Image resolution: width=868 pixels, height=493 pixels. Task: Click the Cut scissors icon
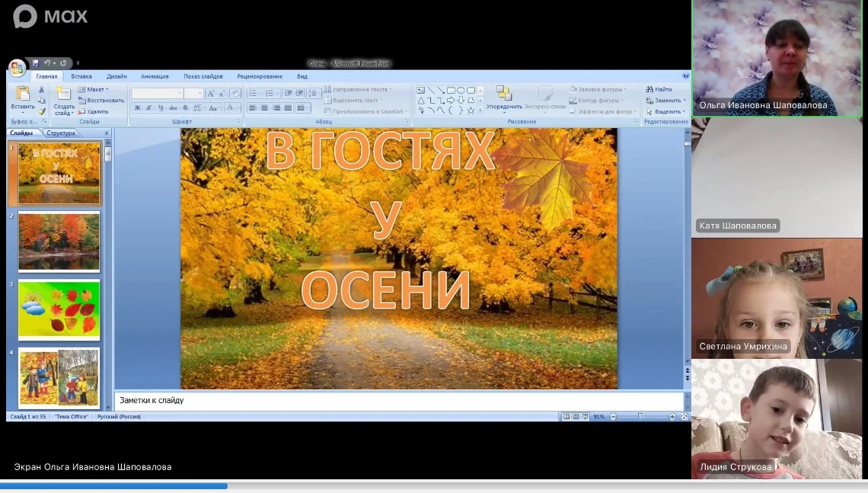(x=41, y=90)
